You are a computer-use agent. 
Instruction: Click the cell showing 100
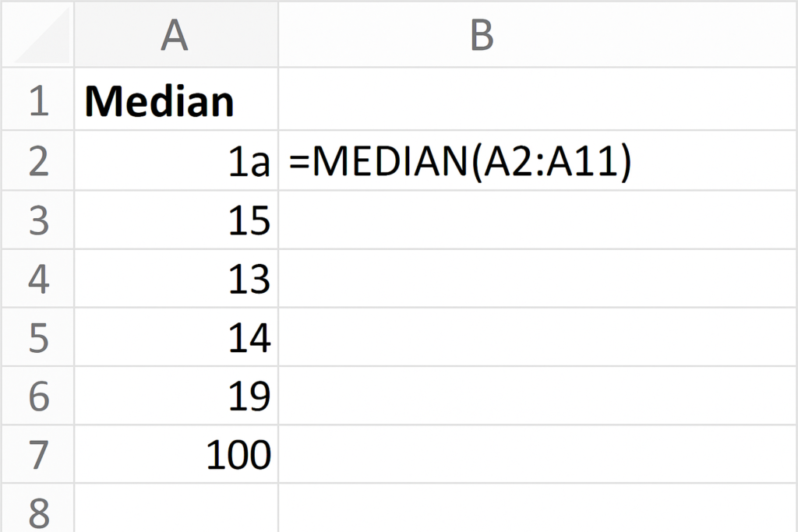[175, 455]
